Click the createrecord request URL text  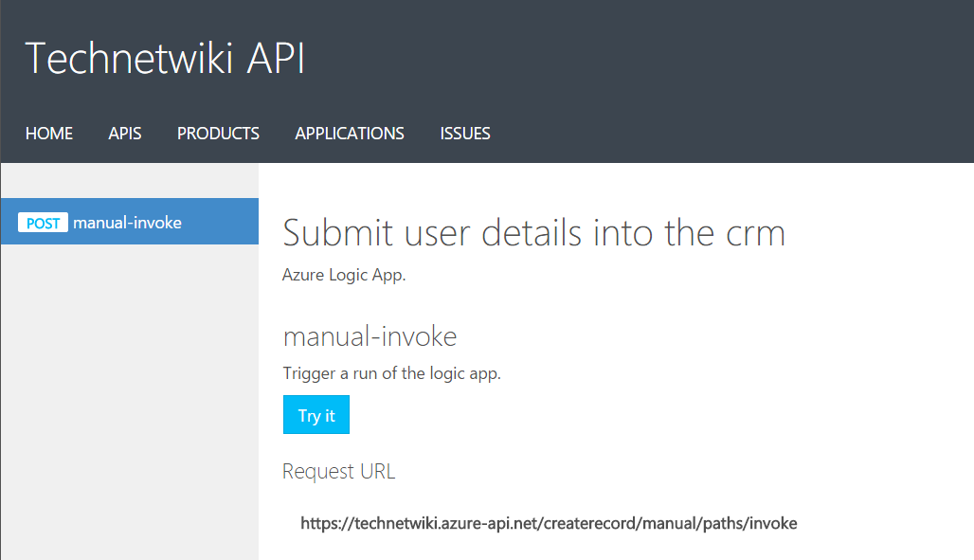[x=549, y=523]
